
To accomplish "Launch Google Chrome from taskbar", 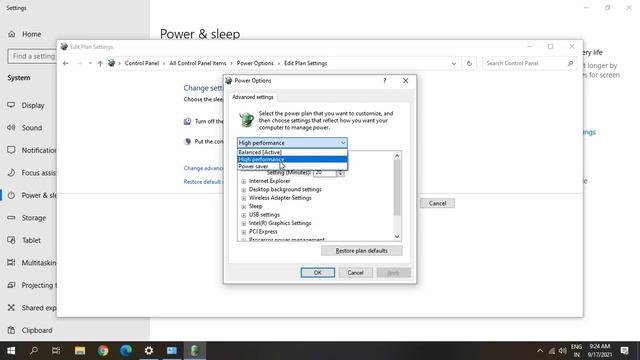I will point(103,351).
